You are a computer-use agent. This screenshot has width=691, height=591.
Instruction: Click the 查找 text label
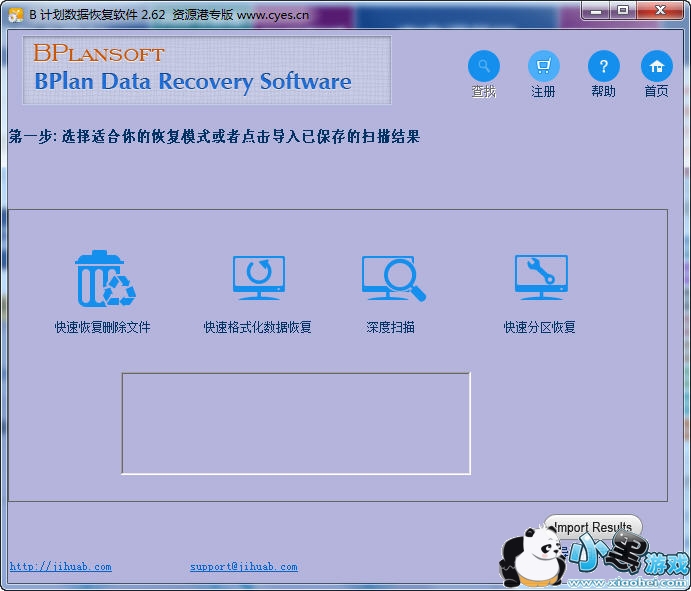tap(483, 92)
